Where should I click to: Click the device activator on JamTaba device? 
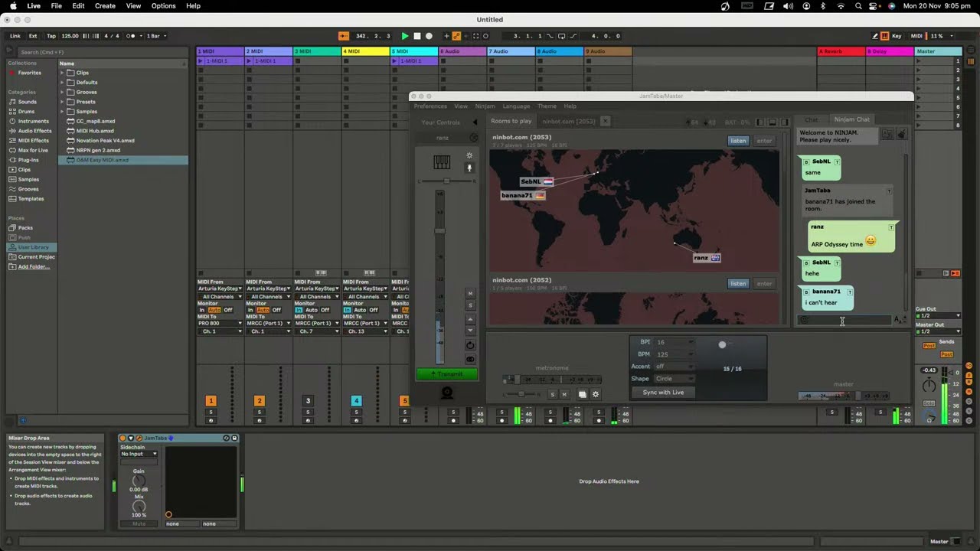click(123, 438)
